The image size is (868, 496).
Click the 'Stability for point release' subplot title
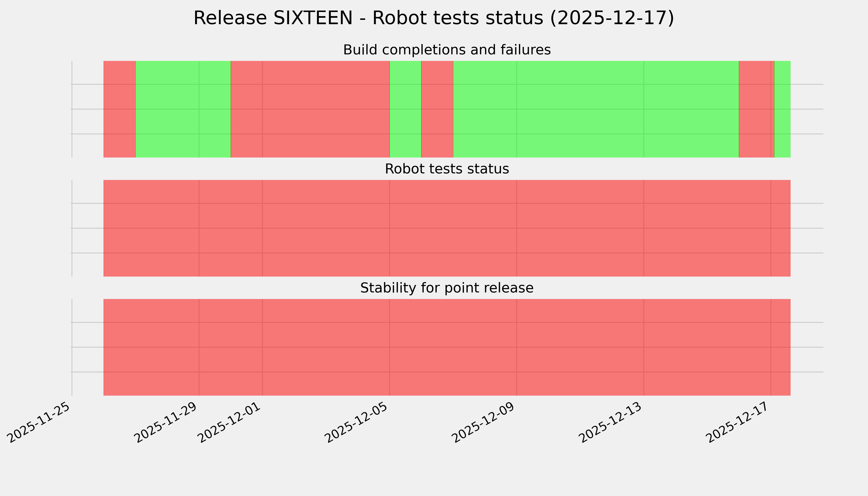[447, 288]
